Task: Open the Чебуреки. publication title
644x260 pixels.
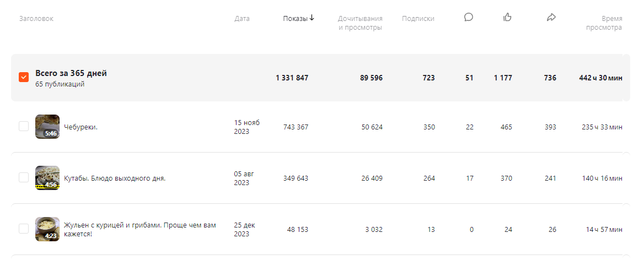Action: pos(81,127)
